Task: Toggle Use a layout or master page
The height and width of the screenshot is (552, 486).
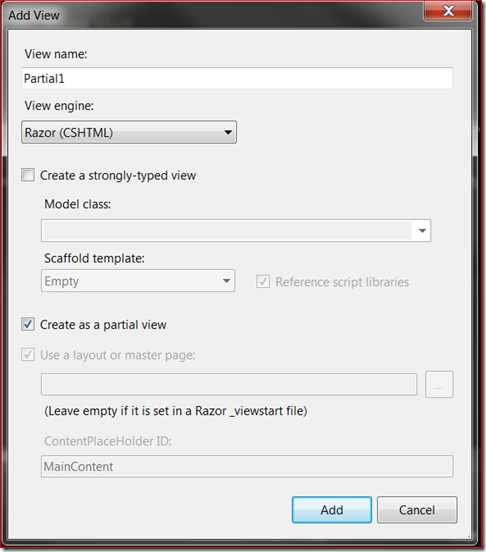Action: coord(28,355)
